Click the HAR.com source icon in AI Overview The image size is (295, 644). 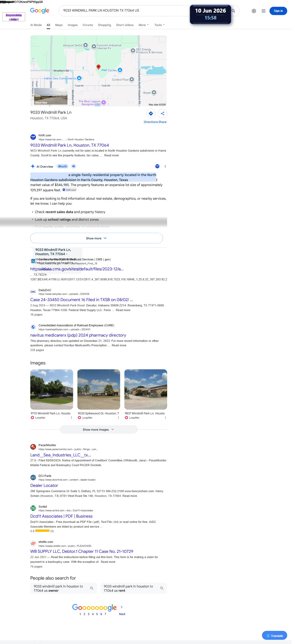157,166
